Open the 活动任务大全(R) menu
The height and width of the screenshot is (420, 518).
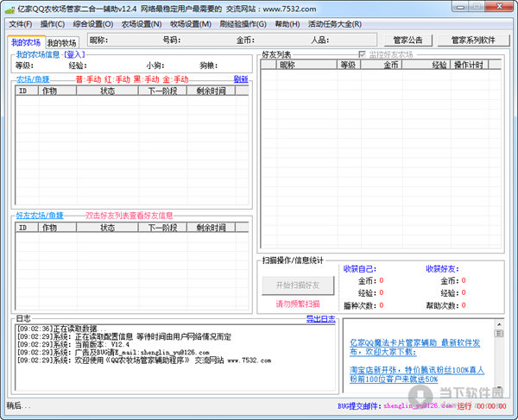336,23
